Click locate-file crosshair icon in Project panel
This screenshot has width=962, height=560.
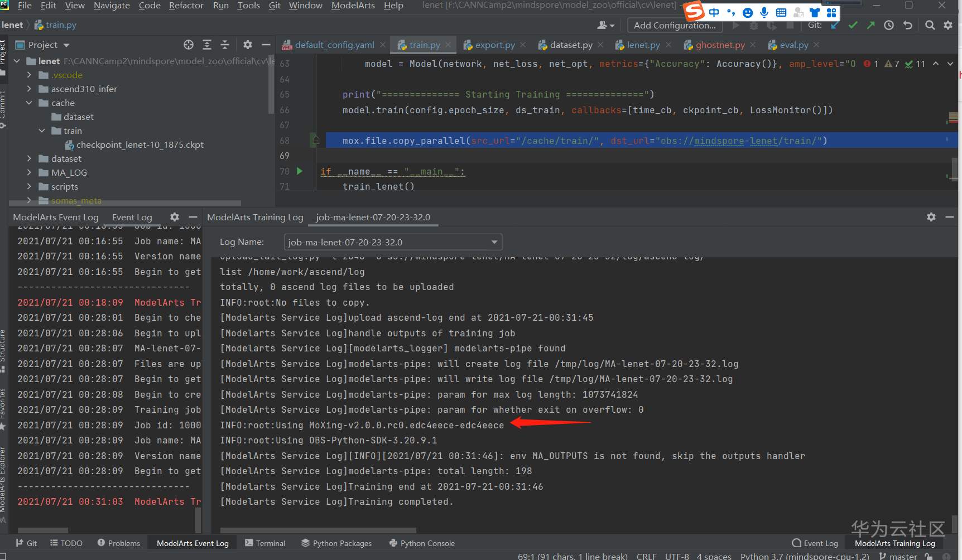pyautogui.click(x=189, y=45)
